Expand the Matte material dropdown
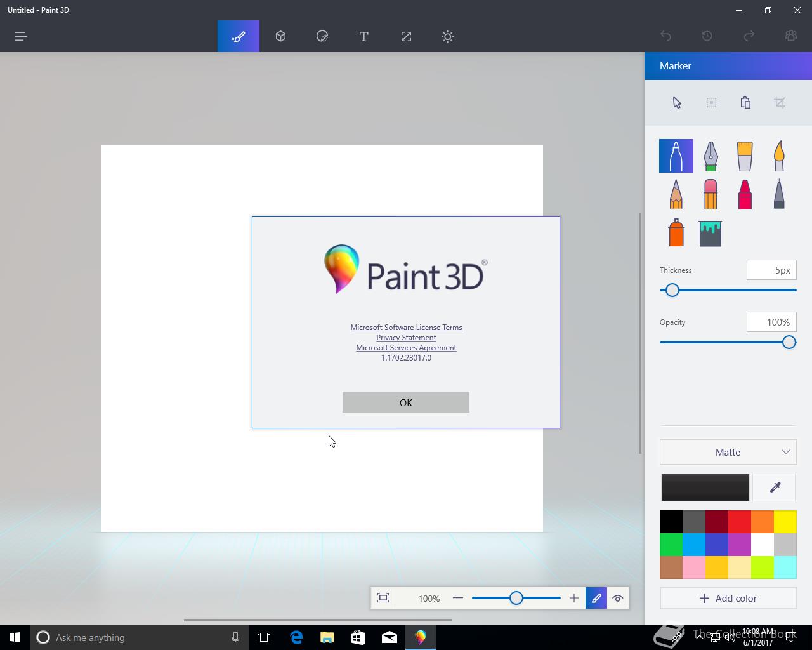This screenshot has height=650, width=812. coord(728,452)
